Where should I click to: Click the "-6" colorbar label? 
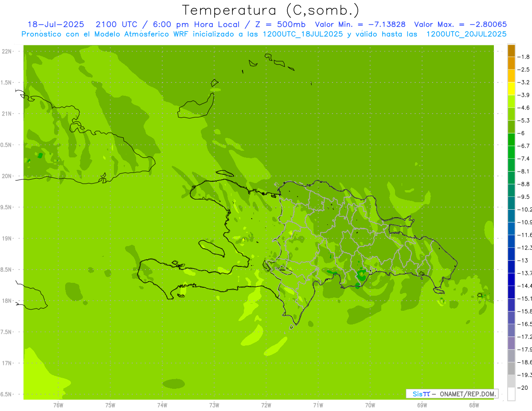522,133
